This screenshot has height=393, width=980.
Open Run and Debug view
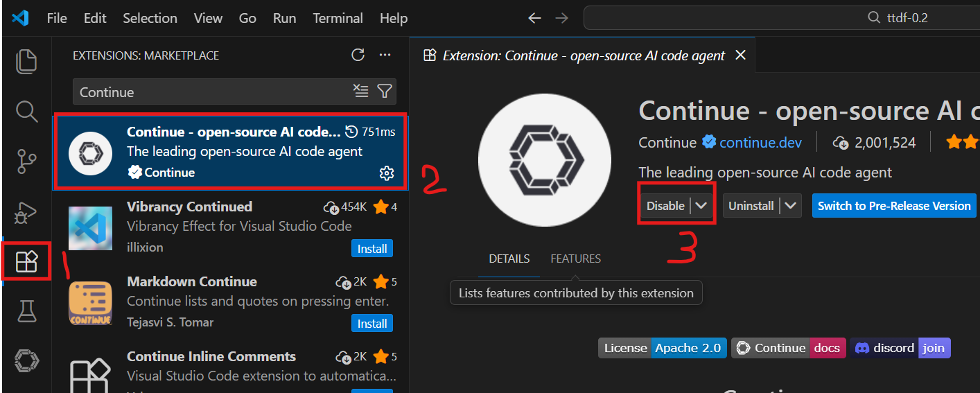pos(26,212)
